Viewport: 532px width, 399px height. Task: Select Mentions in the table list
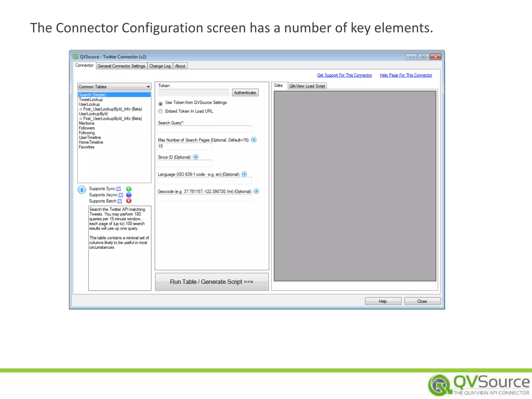tap(114, 123)
